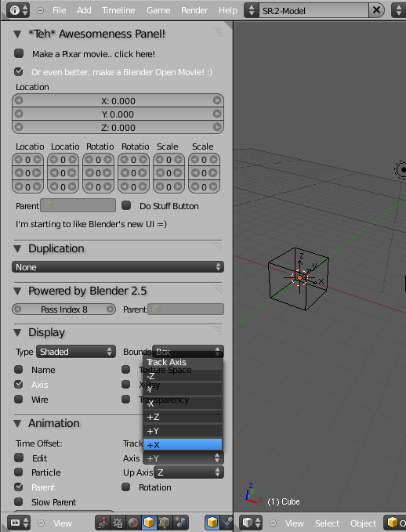The height and width of the screenshot is (532, 406).
Task: Click the Parent field beside Do Stuff Button
Action: coord(78,205)
